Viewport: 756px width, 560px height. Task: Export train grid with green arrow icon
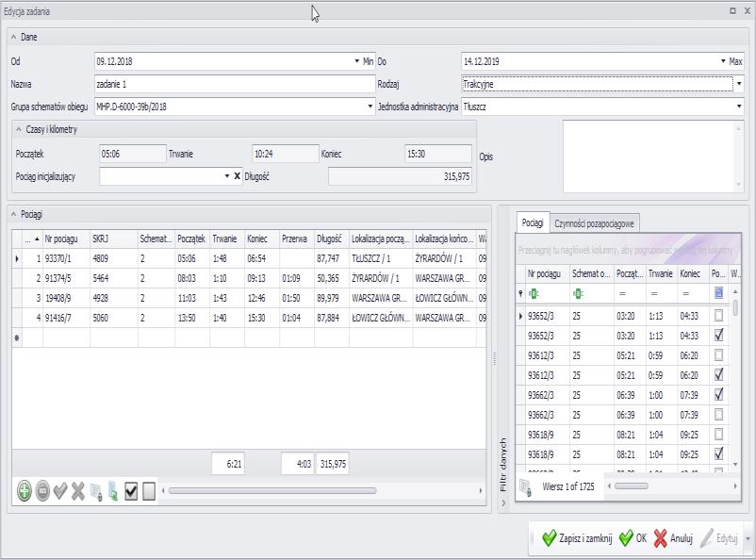click(x=113, y=491)
